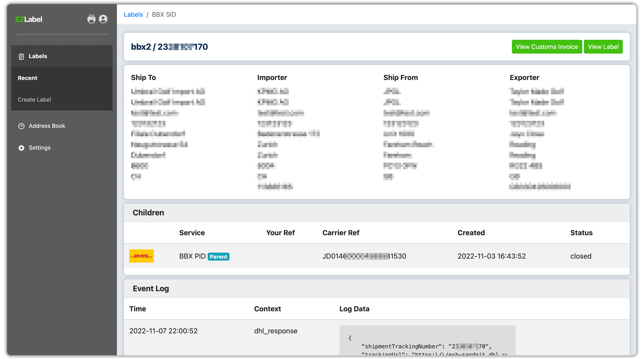This screenshot has width=644, height=359.
Task: Click the View Label button
Action: (x=603, y=47)
